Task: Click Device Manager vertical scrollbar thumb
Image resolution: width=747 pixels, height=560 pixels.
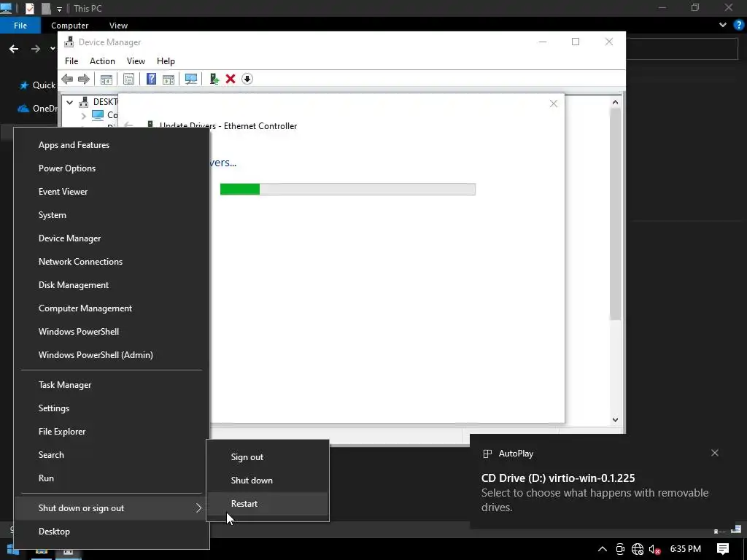Action: coord(615,214)
